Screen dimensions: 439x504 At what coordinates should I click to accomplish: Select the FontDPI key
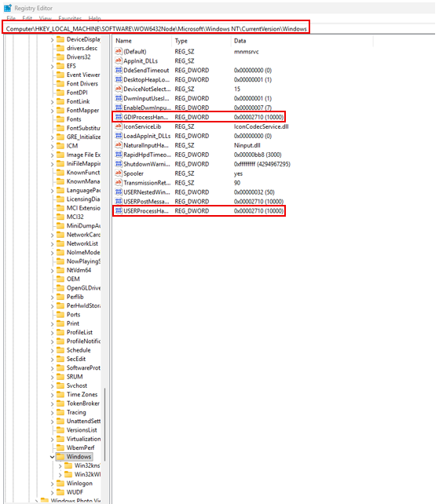pos(77,93)
